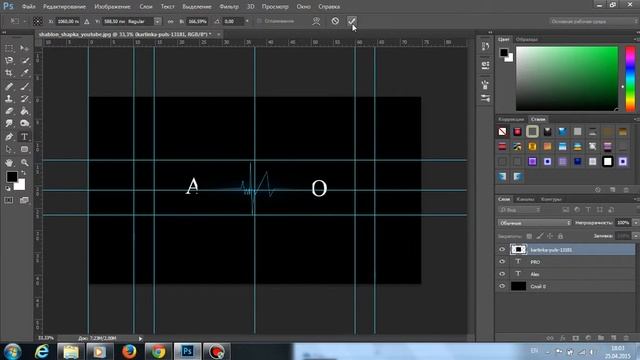Create a new group with folder icon
Image resolution: width=640 pixels, height=360 pixels.
click(x=601, y=338)
